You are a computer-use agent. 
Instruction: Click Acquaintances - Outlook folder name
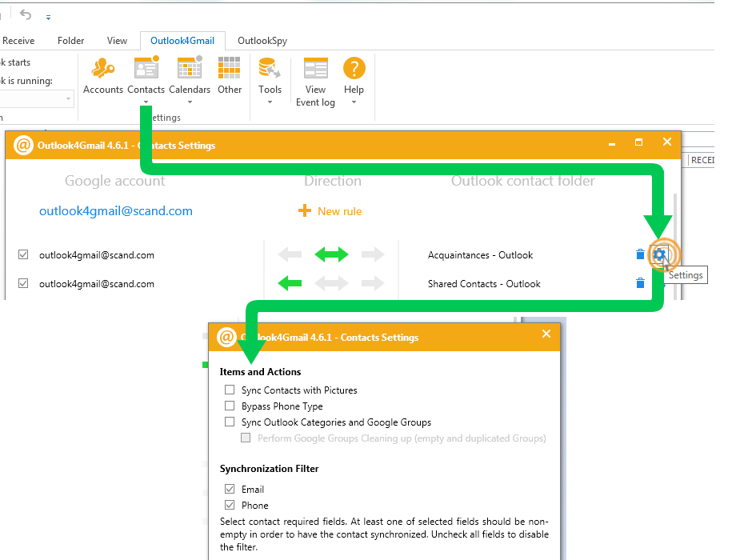coord(480,255)
